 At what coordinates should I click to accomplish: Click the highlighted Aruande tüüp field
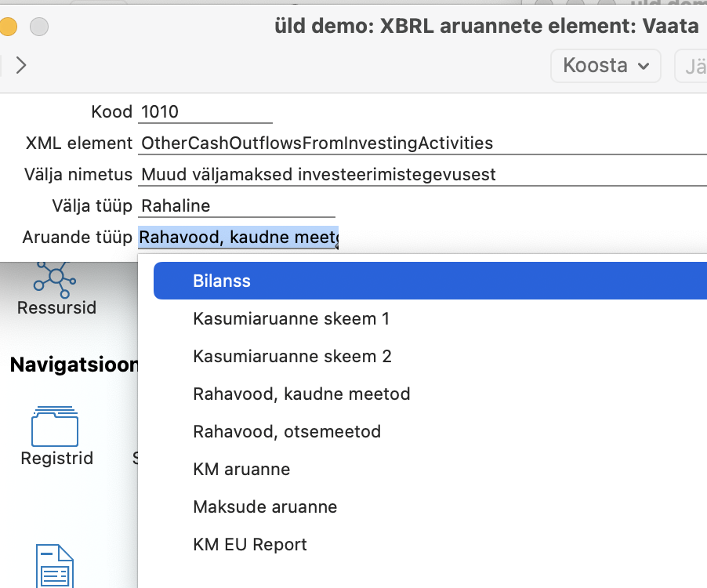click(238, 238)
